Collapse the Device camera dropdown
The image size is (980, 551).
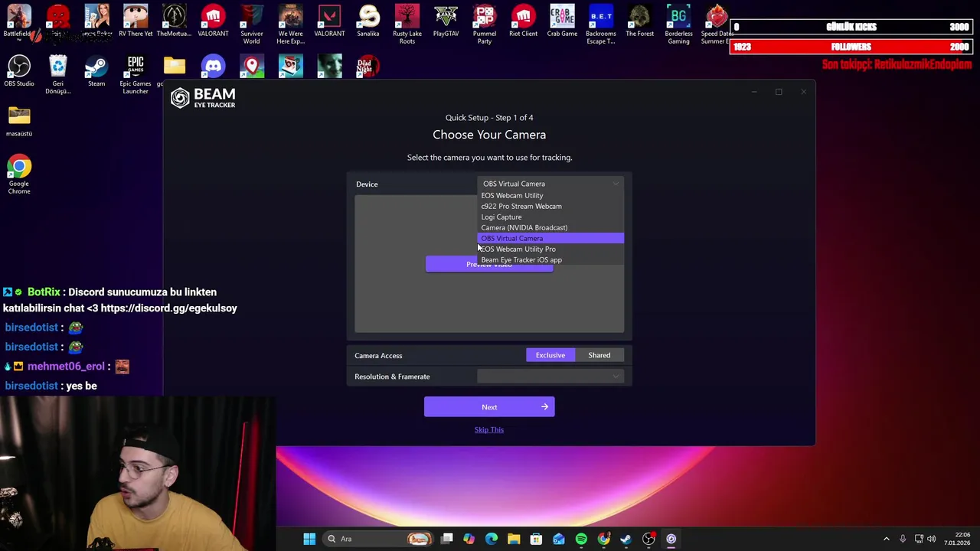pos(550,184)
